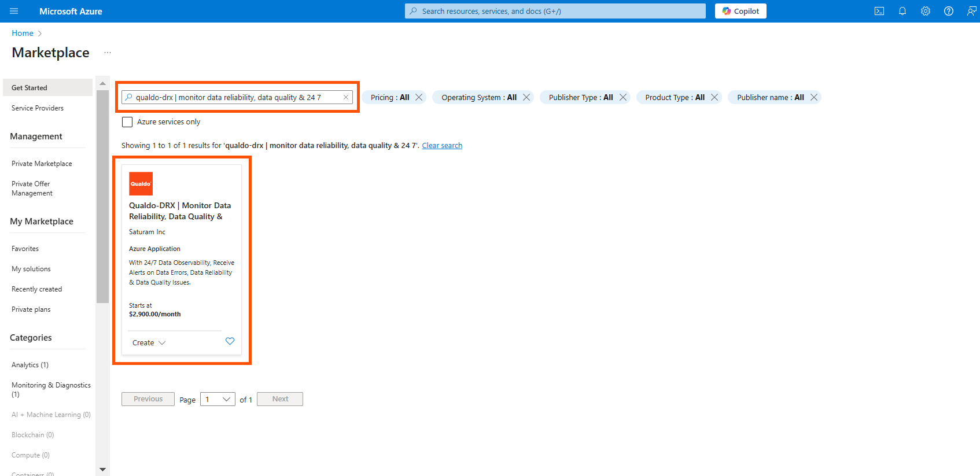Click the marketplace search field
980x476 pixels.
pos(237,97)
